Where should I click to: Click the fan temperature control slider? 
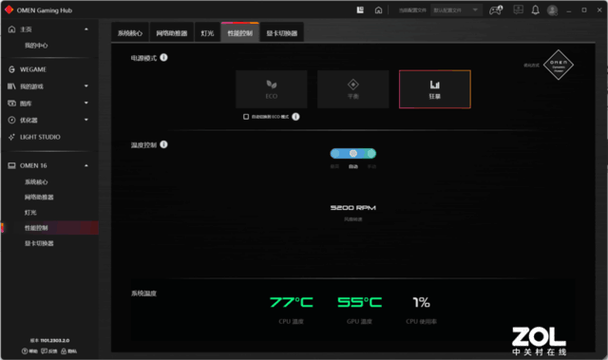353,154
